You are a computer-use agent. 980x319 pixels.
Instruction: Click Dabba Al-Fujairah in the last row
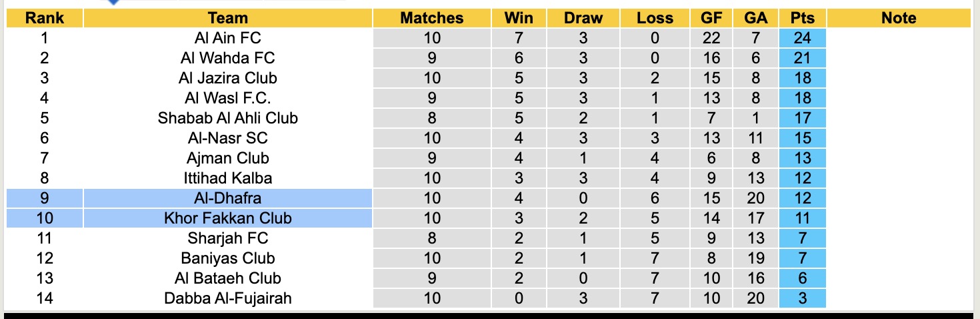227,298
